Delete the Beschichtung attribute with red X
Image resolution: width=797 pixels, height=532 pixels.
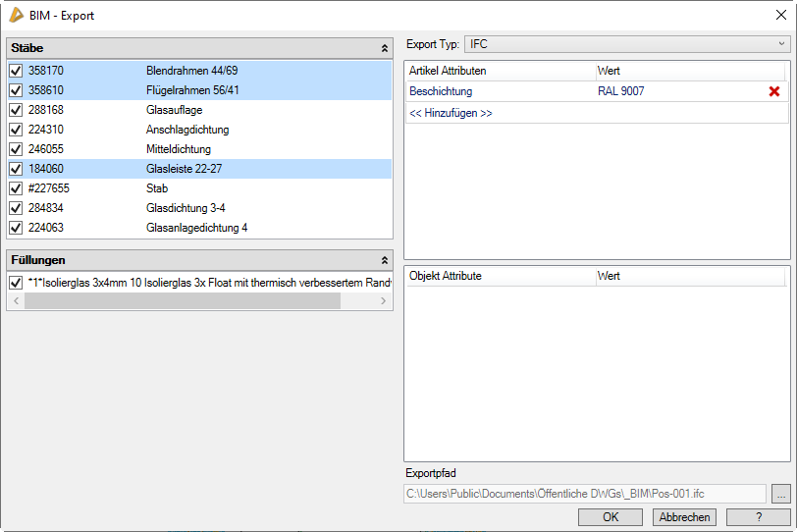tap(774, 91)
